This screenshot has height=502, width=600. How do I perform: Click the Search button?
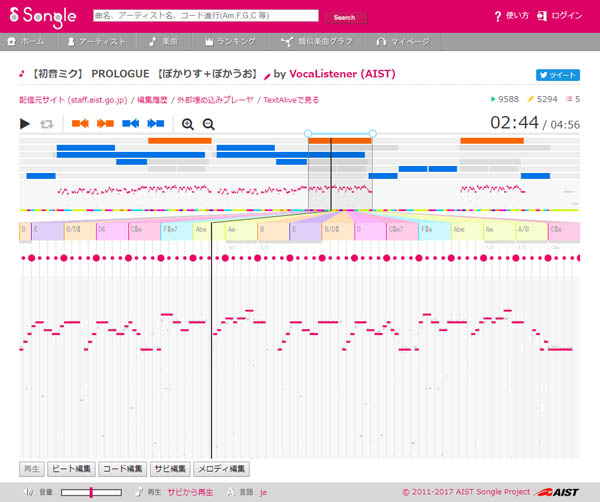(344, 17)
